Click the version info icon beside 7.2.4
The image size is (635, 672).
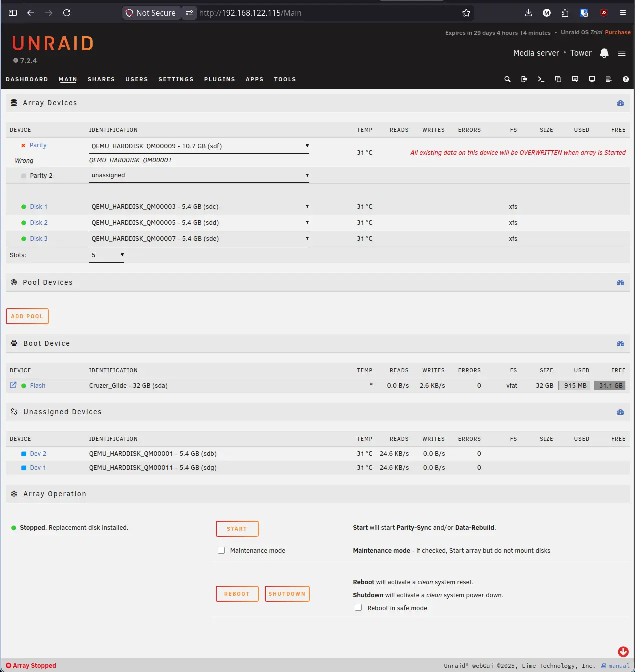[x=16, y=61]
